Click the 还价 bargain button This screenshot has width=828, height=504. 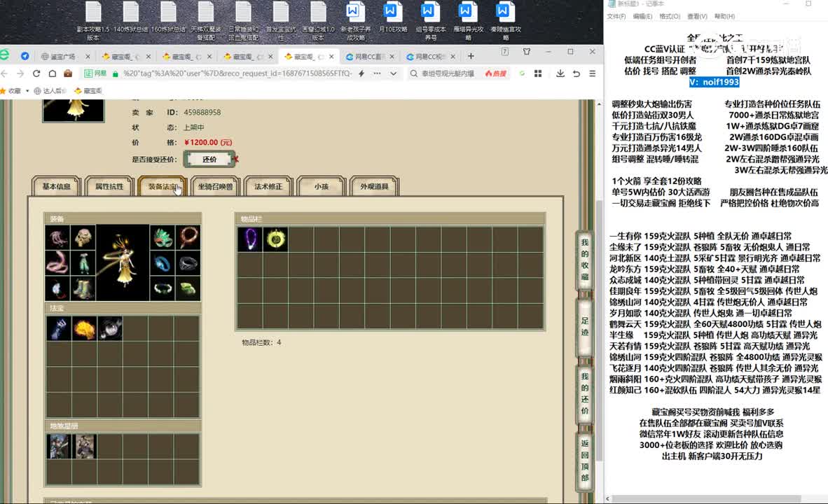[x=209, y=159]
